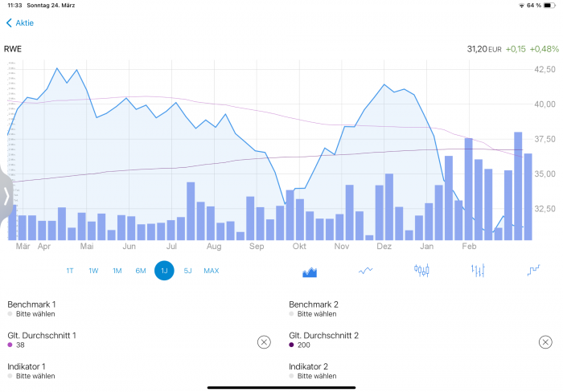The image size is (563, 392).
Task: Choose a value for Benchmark 2
Action: 313,308
